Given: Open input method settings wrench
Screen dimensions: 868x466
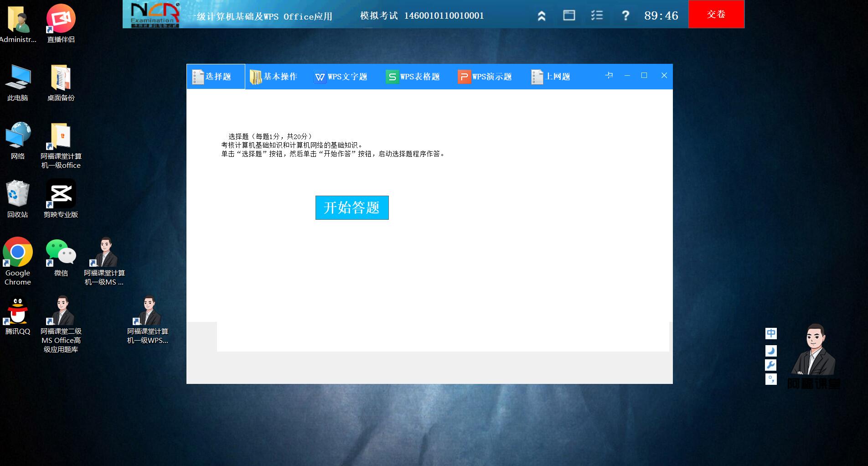Looking at the screenshot, I should (770, 364).
